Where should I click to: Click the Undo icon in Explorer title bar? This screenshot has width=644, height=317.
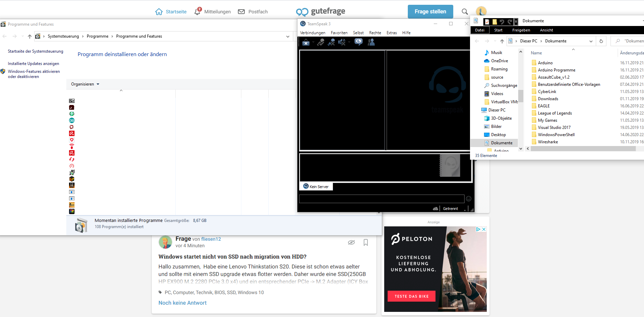pos(502,22)
